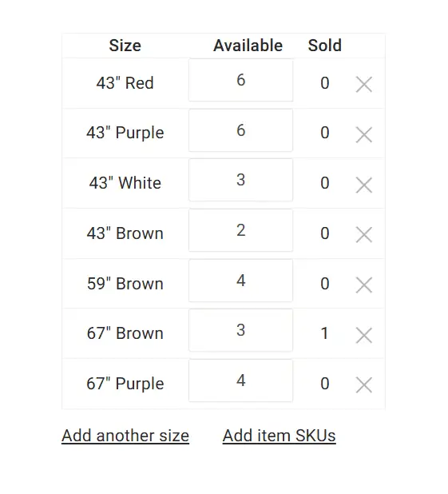
Task: Click the Available field for 43" Red
Action: 241,80
